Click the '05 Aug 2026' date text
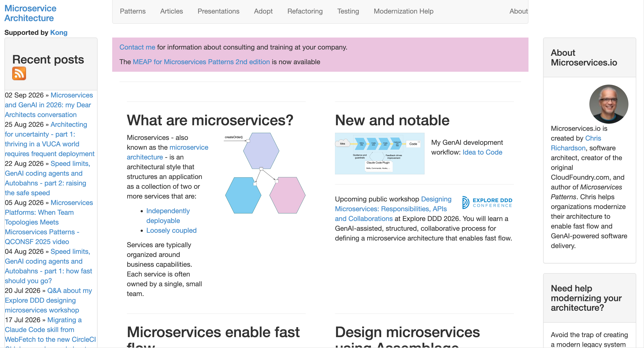The height and width of the screenshot is (348, 644). [24, 203]
